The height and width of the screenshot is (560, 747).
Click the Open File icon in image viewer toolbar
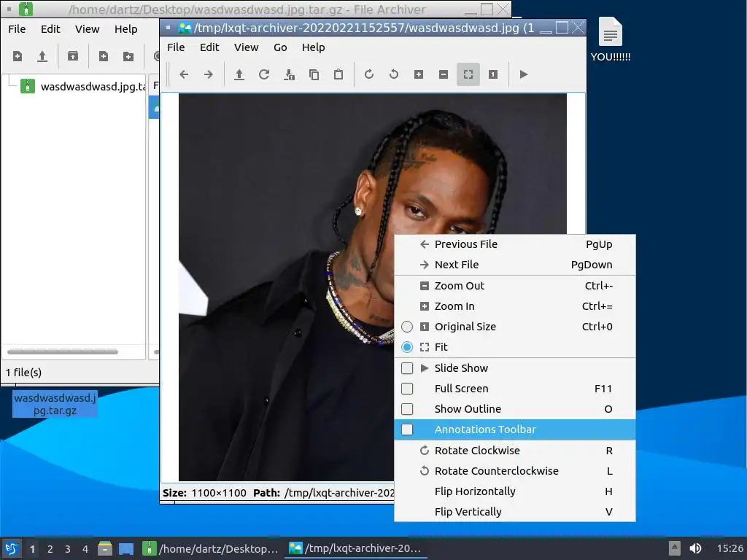(239, 74)
